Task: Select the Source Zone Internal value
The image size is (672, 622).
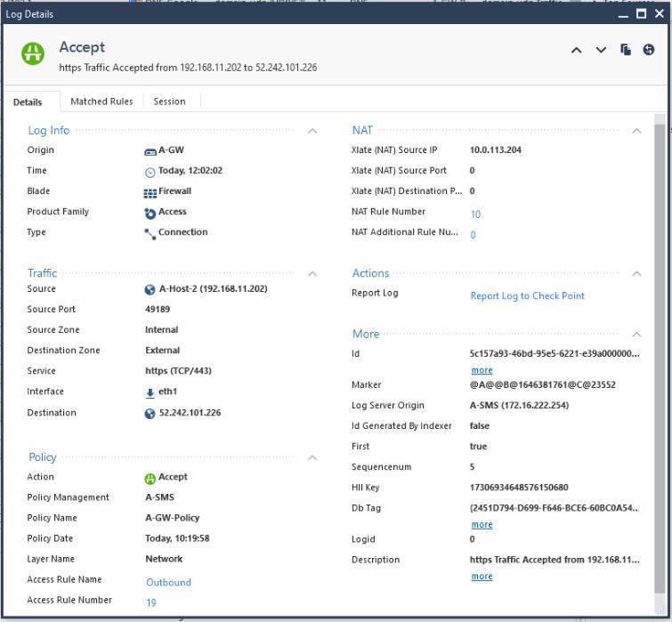Action: [x=162, y=330]
